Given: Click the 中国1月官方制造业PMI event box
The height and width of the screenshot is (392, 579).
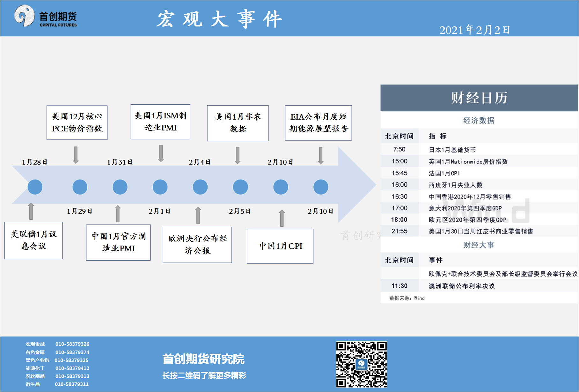Looking at the screenshot, I should [118, 242].
